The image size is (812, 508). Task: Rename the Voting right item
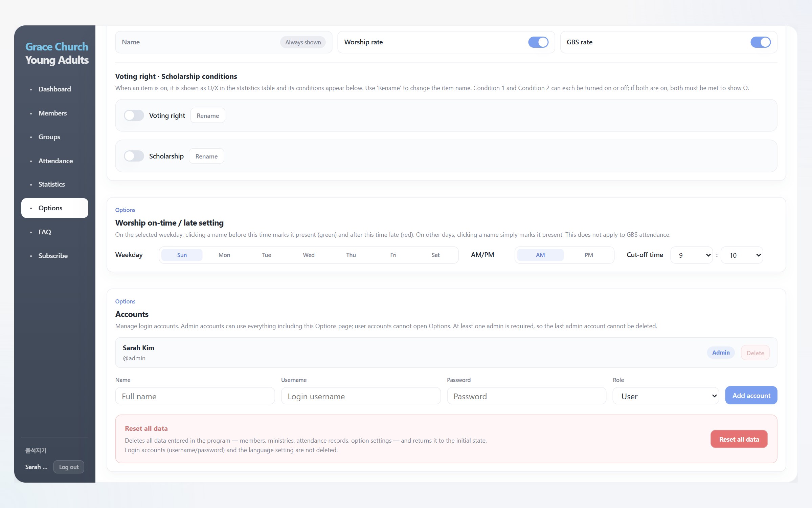[208, 115]
